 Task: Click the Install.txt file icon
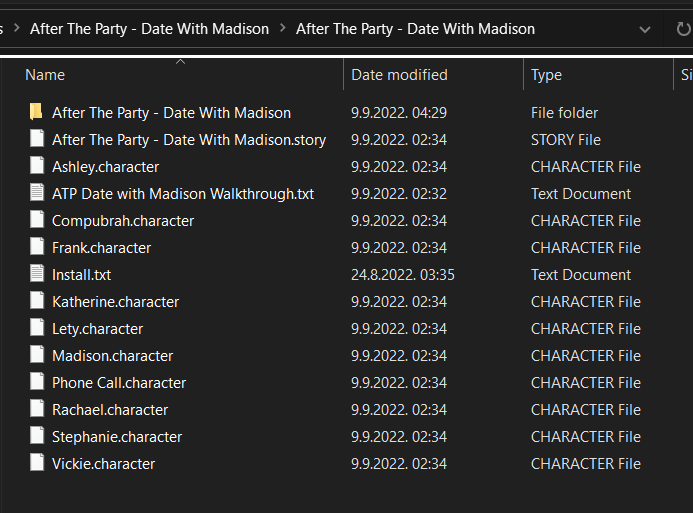pos(37,275)
